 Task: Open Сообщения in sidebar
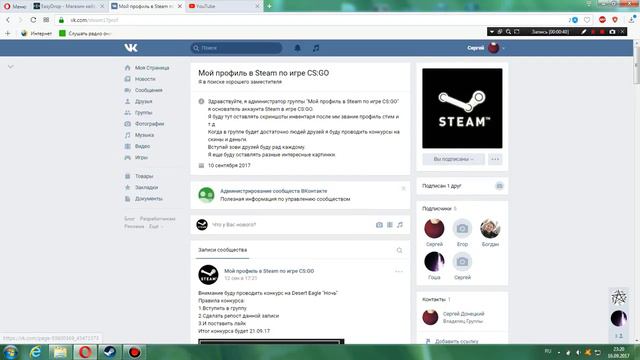(x=144, y=90)
